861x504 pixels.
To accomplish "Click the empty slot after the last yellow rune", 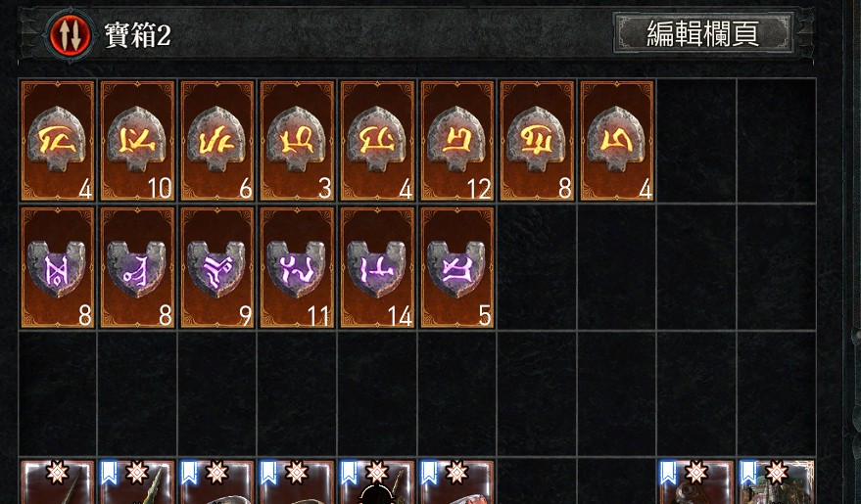I will pos(696,140).
